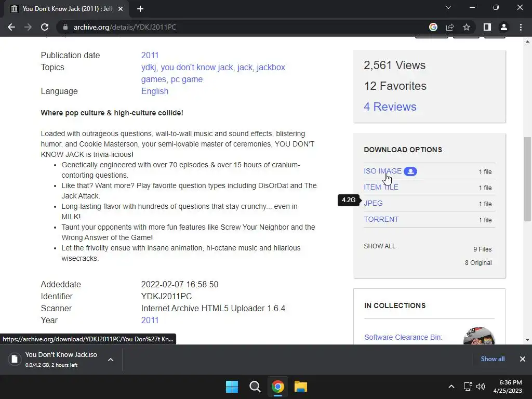Download the TORRENT file
532x399 pixels.
pos(381,220)
